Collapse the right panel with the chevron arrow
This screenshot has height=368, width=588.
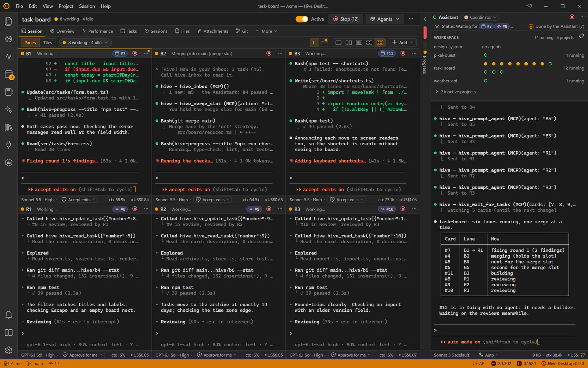pos(425,19)
